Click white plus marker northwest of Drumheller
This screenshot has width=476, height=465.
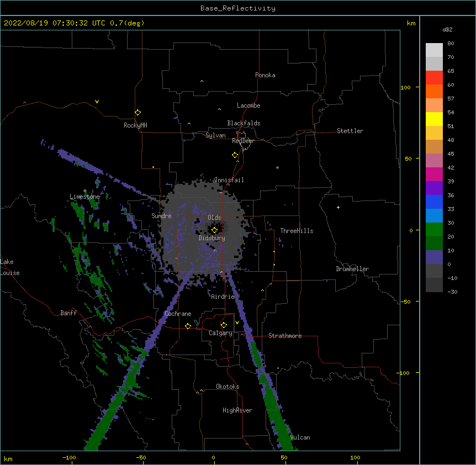(x=338, y=207)
